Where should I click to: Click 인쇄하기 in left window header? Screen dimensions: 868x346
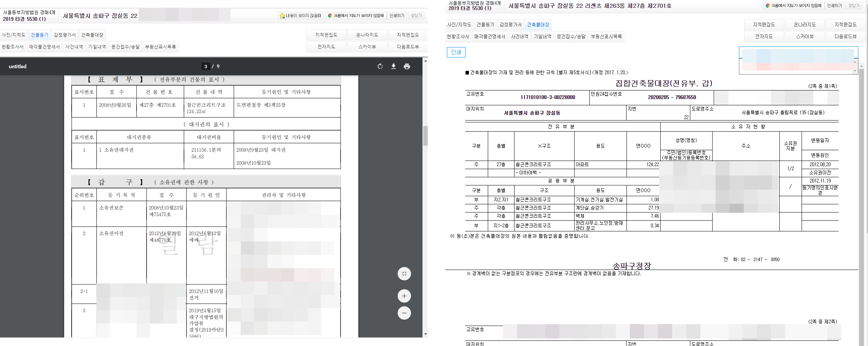click(x=397, y=16)
